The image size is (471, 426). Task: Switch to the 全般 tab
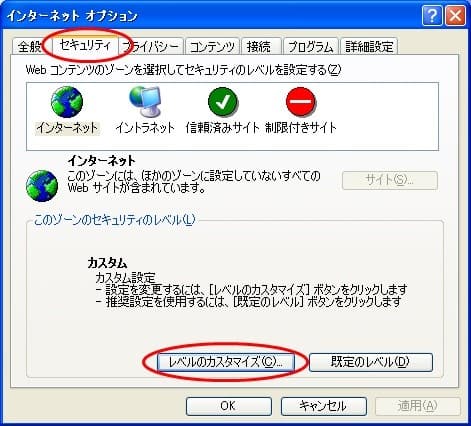point(29,46)
